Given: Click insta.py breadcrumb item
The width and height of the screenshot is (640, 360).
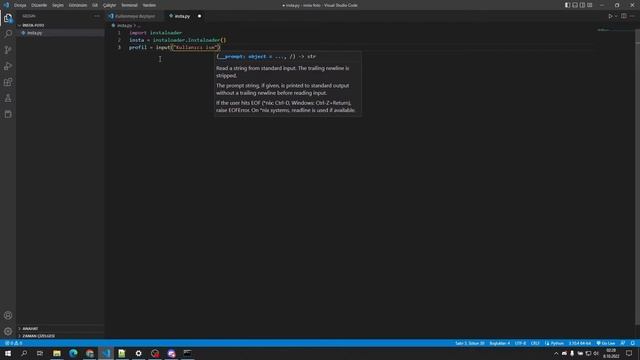Looking at the screenshot, I should tap(124, 25).
